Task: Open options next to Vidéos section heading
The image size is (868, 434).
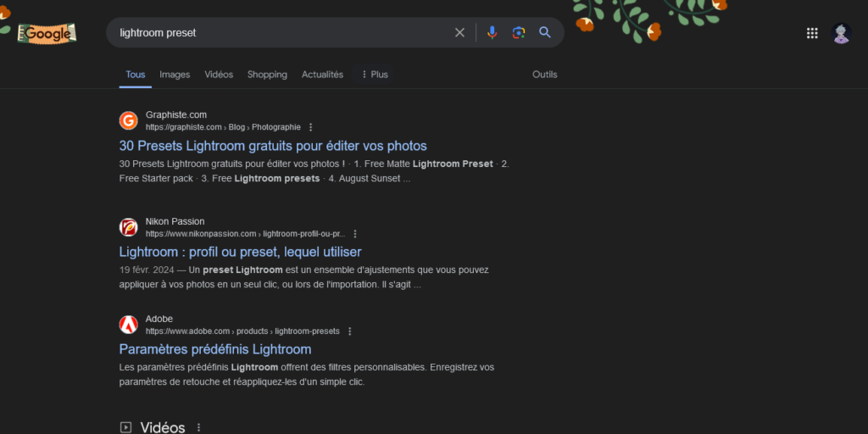Action: (198, 427)
